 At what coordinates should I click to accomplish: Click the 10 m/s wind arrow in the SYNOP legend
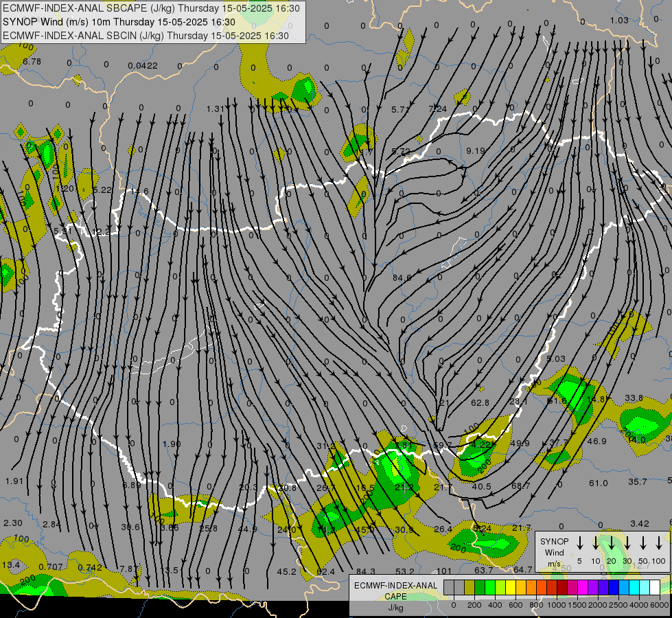595,542
